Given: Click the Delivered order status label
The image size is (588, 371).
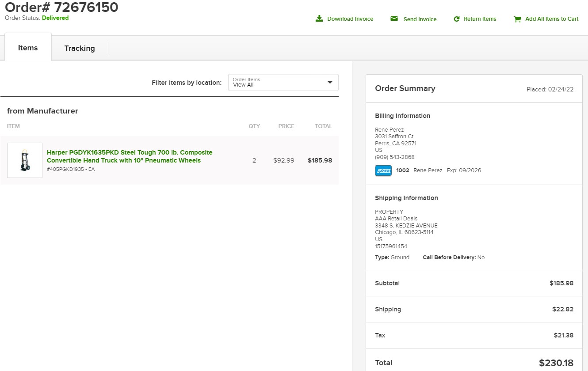Looking at the screenshot, I should (55, 18).
